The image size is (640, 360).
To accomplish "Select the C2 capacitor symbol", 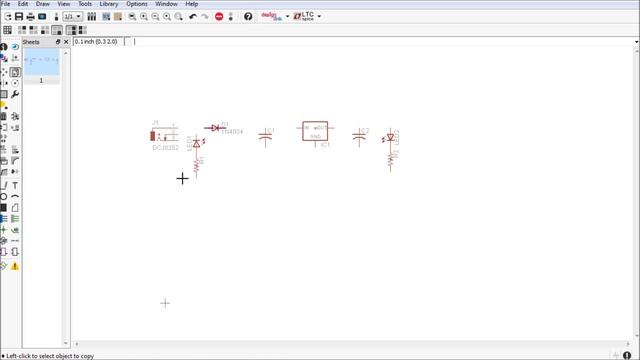I will pos(359,138).
